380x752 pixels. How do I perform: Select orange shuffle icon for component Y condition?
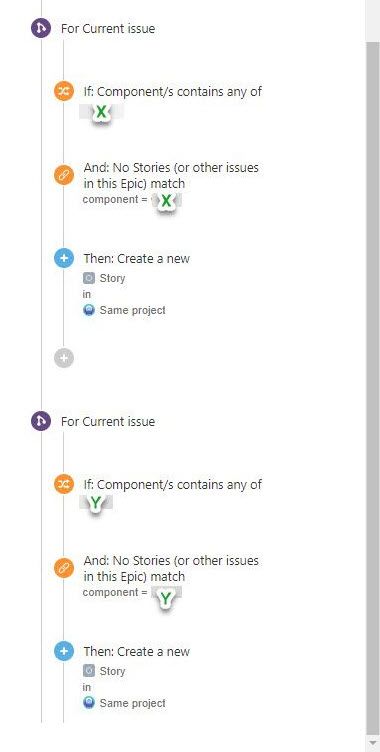click(64, 484)
